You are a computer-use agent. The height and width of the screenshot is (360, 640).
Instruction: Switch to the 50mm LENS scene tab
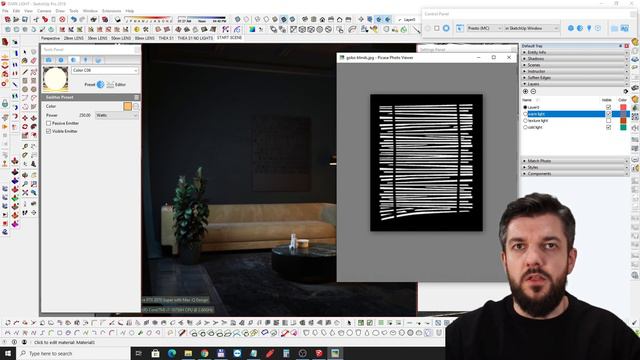pos(121,38)
